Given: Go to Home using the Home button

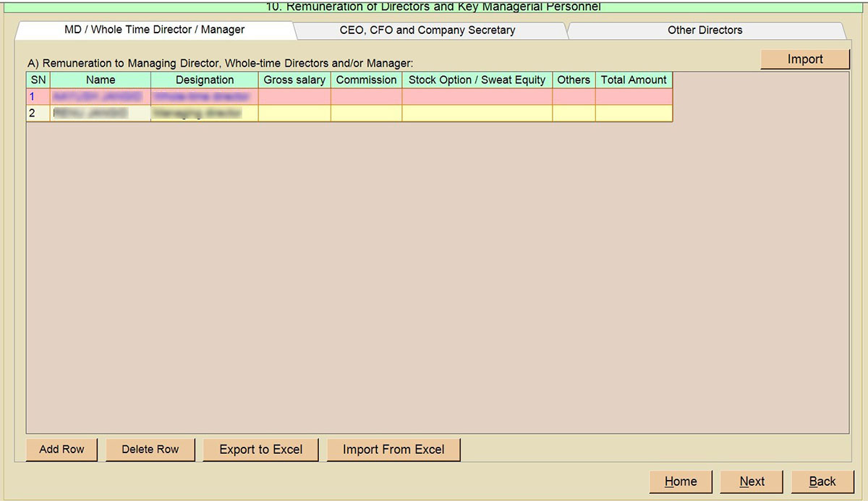Looking at the screenshot, I should [x=681, y=481].
